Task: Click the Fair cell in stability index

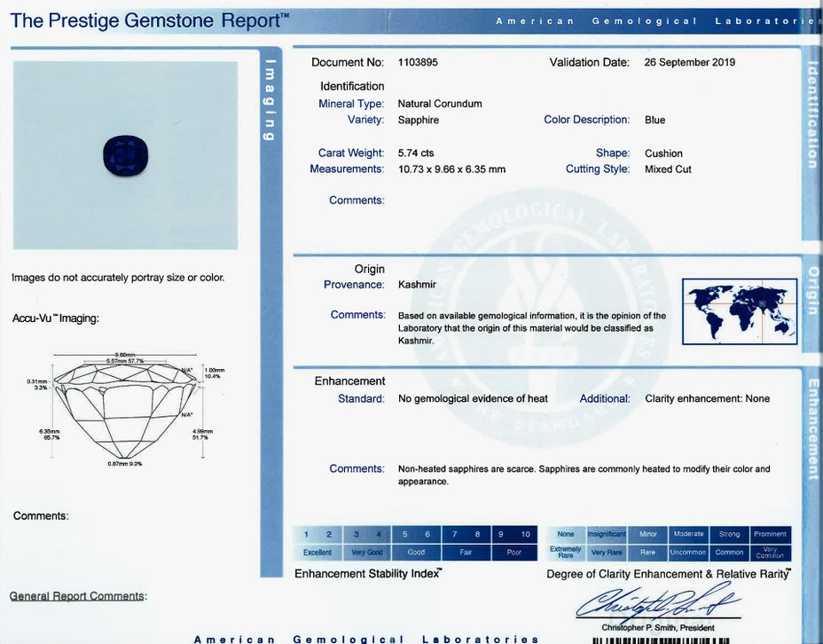Action: click(466, 552)
